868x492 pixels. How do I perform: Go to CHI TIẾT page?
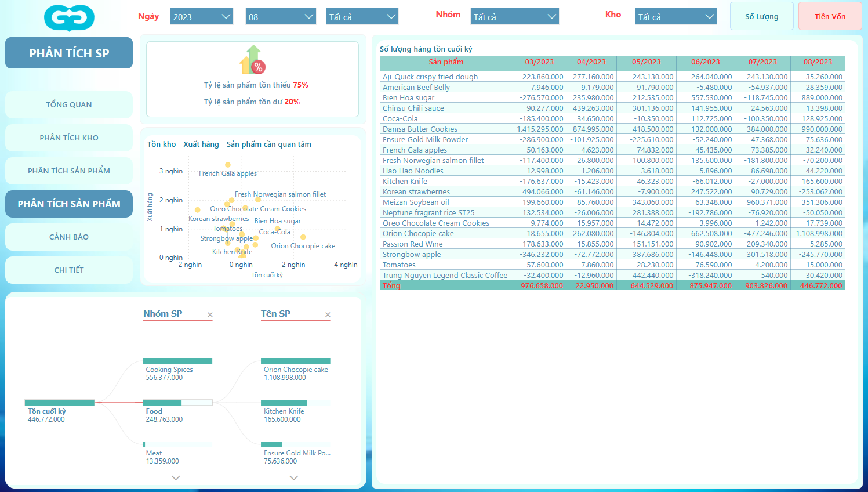pyautogui.click(x=69, y=270)
